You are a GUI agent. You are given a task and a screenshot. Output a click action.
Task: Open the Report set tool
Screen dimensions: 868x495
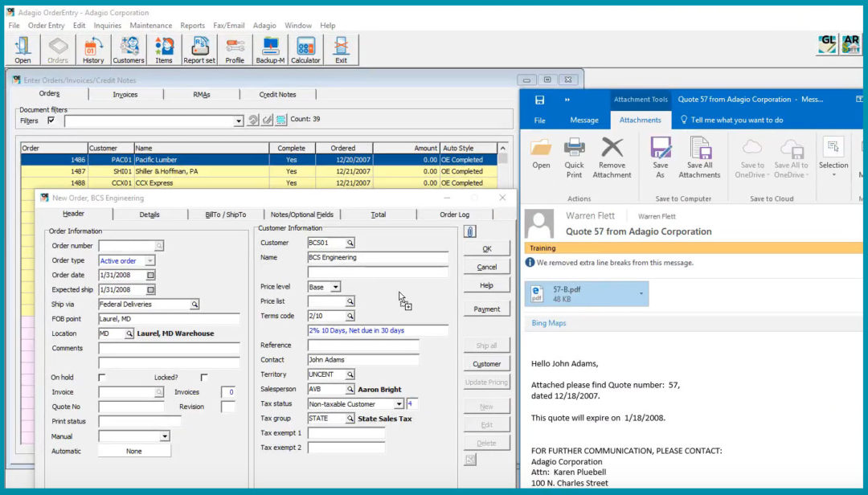pyautogui.click(x=199, y=48)
